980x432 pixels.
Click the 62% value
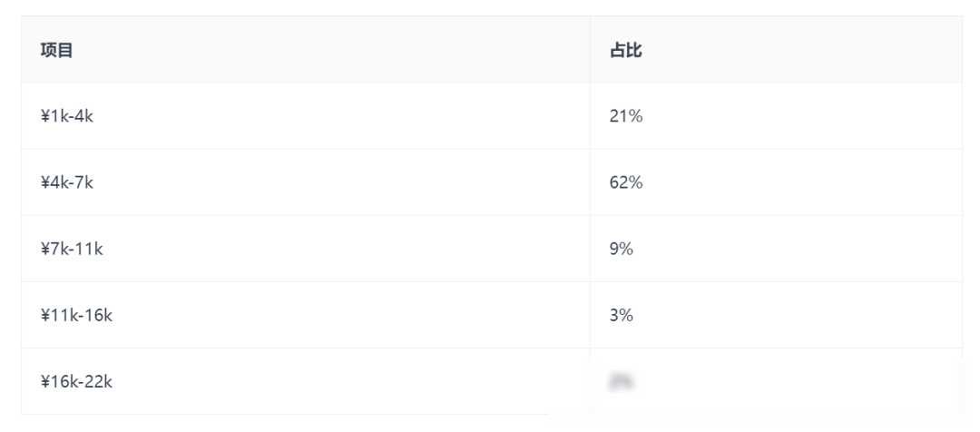(626, 182)
